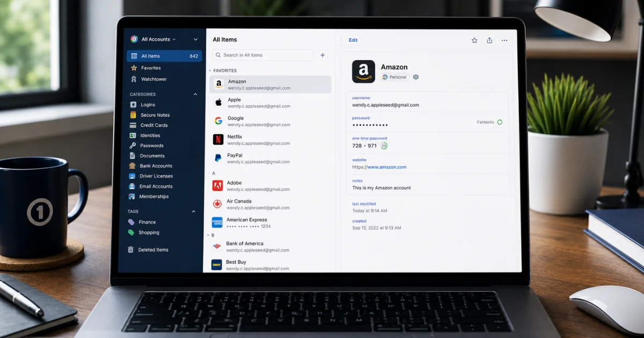Select the Amazon entry in the list
644x338 pixels.
[x=270, y=84]
